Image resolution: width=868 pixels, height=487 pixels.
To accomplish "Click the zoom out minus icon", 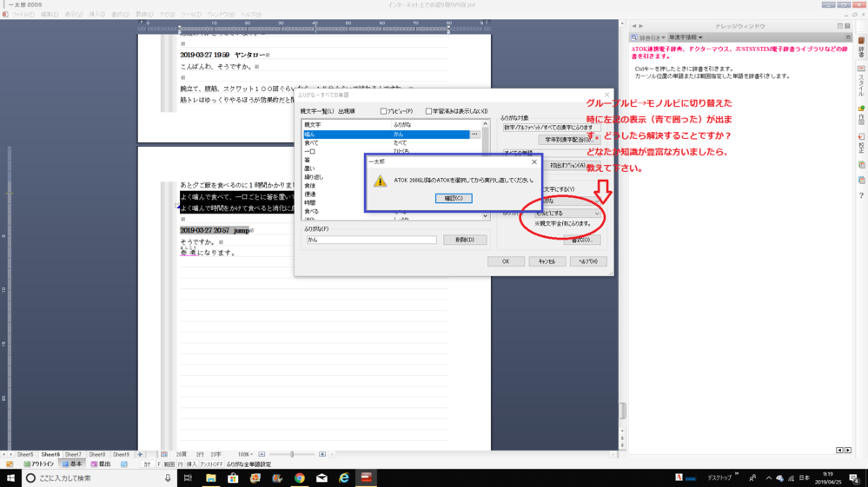I will (x=262, y=454).
